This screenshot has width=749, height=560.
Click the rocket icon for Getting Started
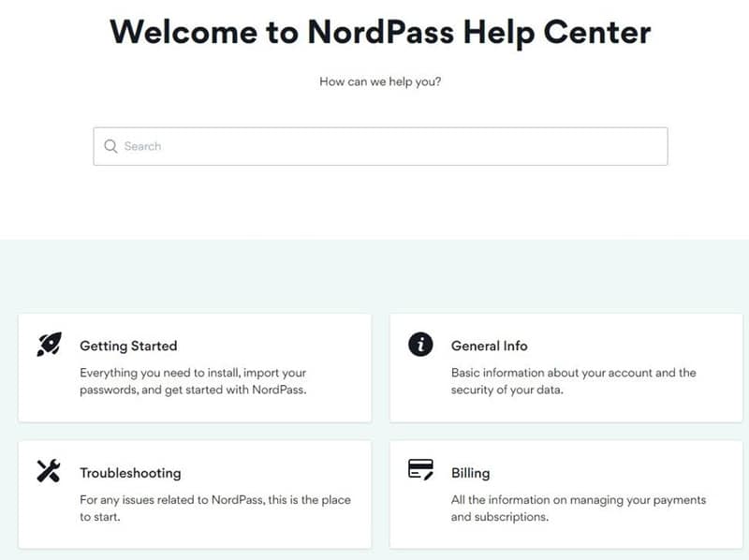50,344
